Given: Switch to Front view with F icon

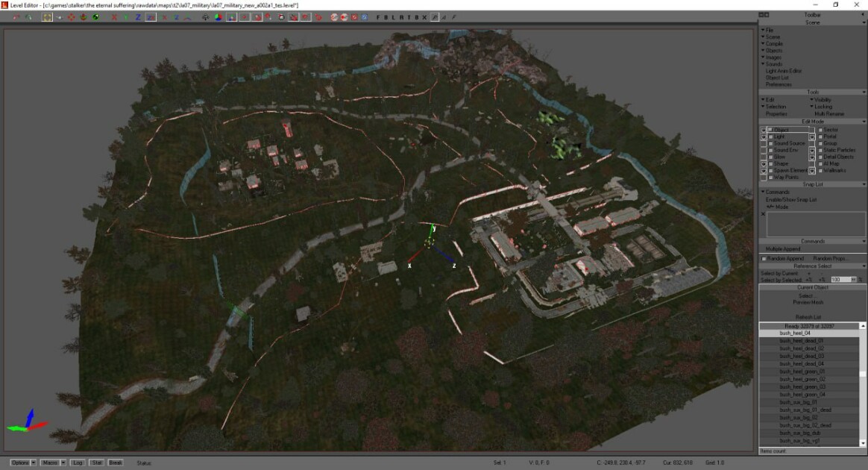Looking at the screenshot, I should [x=378, y=17].
